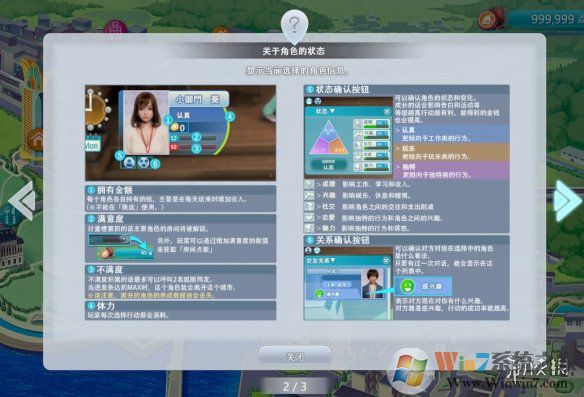Click the 体力 section heading

pos(106,306)
